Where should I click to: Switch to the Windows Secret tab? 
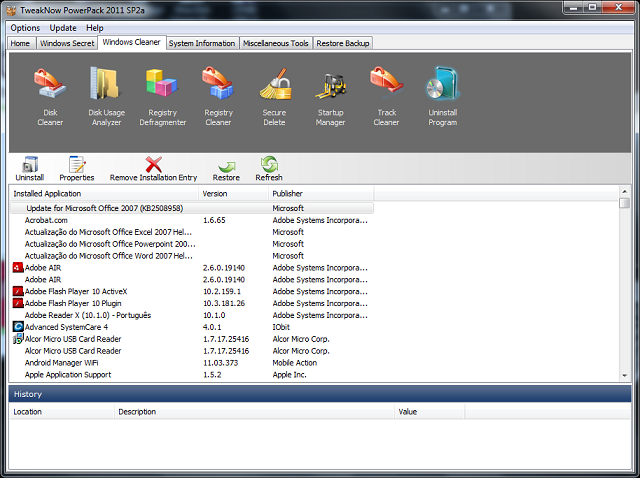[67, 43]
